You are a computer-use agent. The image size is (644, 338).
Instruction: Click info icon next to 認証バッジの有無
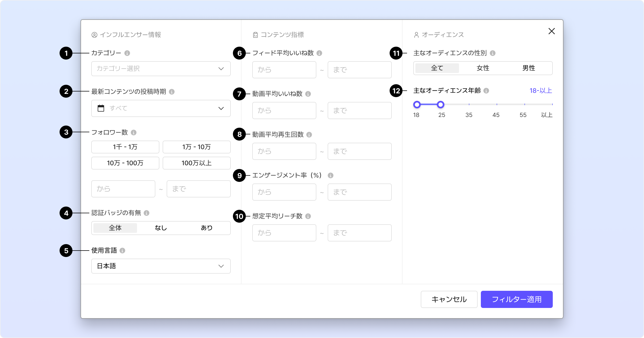147,213
